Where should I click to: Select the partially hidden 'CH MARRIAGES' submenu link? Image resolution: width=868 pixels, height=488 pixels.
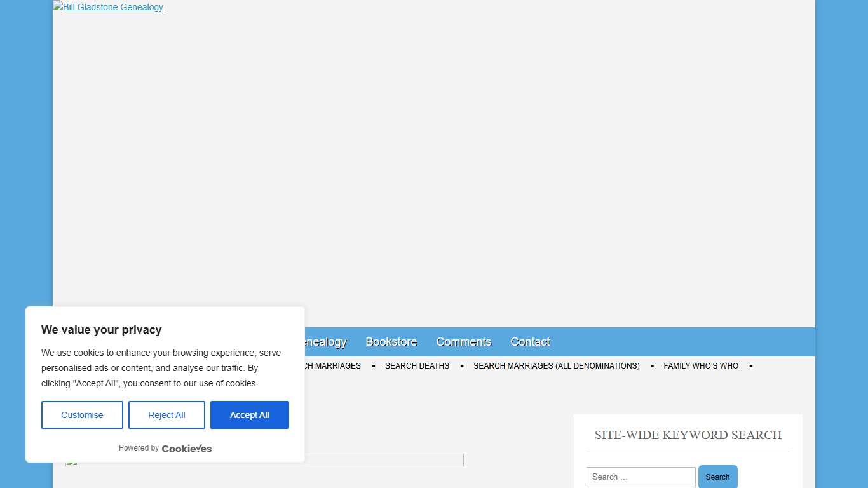click(x=333, y=366)
